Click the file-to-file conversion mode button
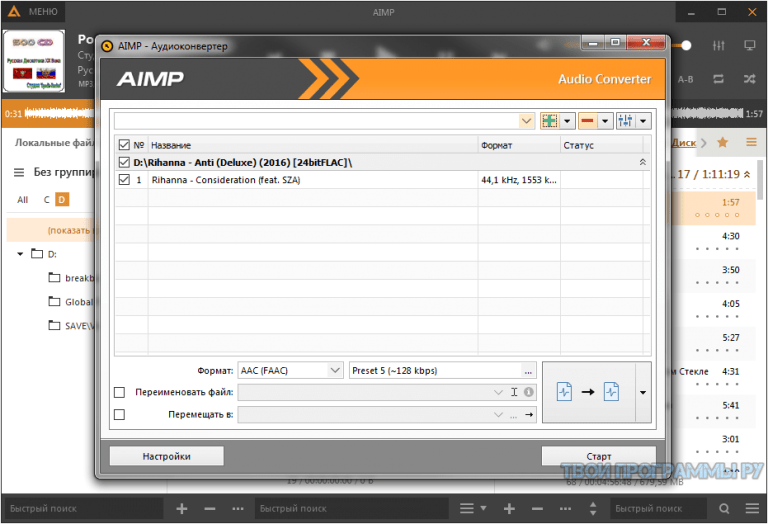Screen dimensions: 768x524 pyautogui.click(x=589, y=392)
